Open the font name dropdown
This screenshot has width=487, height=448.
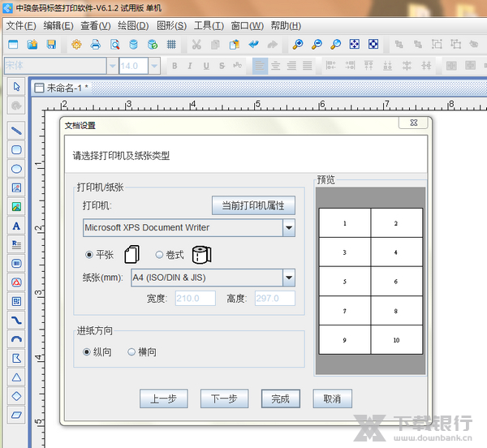click(113, 66)
